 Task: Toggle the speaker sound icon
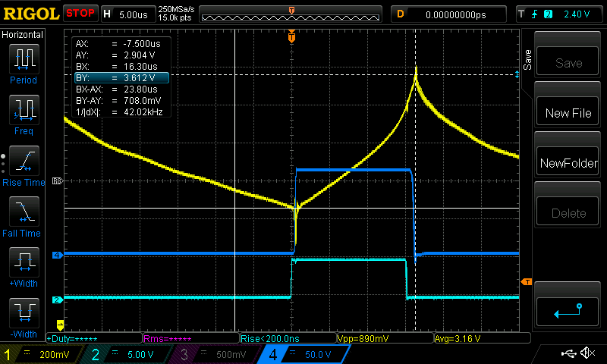[587, 353]
